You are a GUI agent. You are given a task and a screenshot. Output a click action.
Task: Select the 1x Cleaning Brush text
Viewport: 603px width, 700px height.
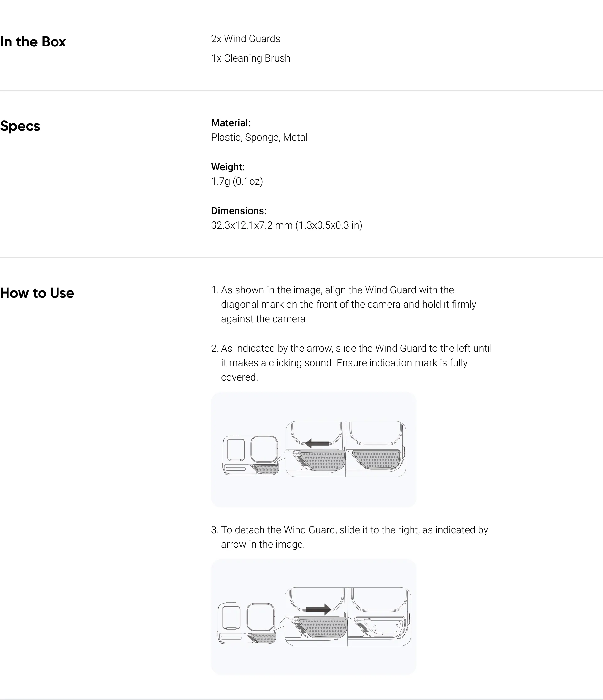click(251, 58)
